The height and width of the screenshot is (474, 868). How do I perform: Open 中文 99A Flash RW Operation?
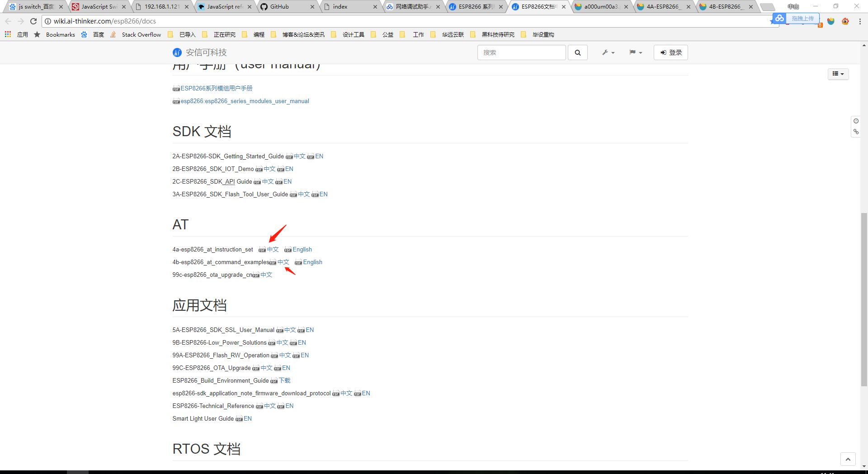click(x=285, y=355)
